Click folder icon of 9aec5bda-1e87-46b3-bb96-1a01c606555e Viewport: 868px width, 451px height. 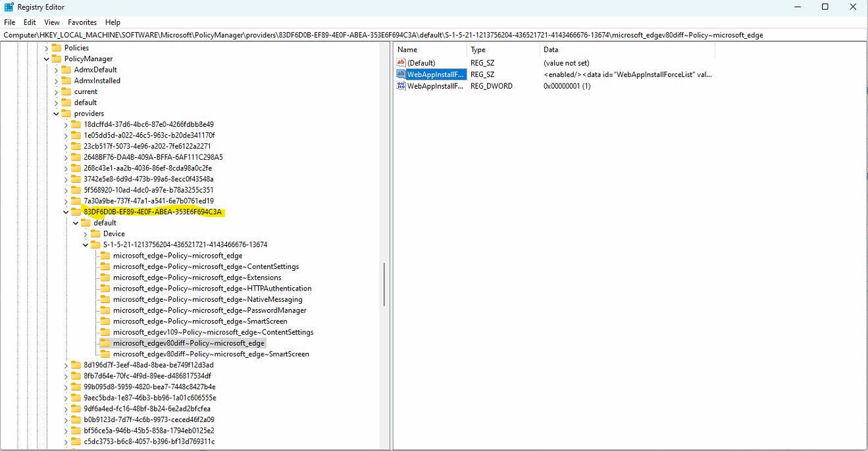pos(76,398)
